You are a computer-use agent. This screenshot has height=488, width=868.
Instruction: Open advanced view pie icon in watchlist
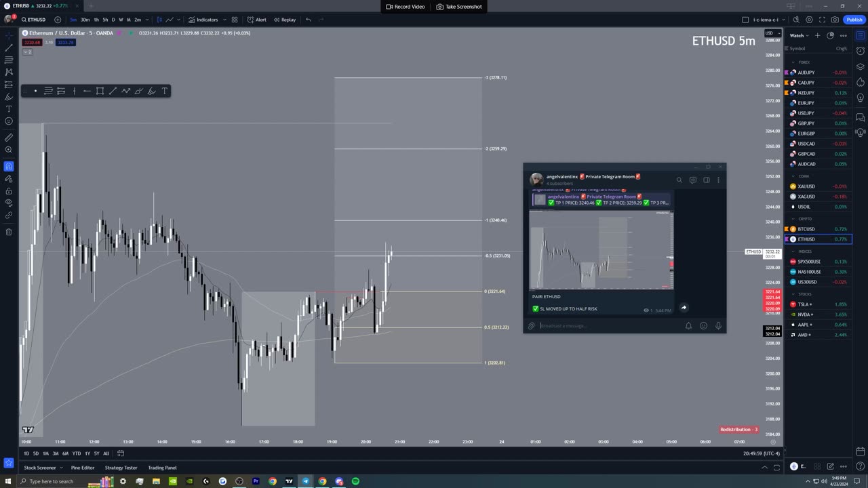coord(830,35)
